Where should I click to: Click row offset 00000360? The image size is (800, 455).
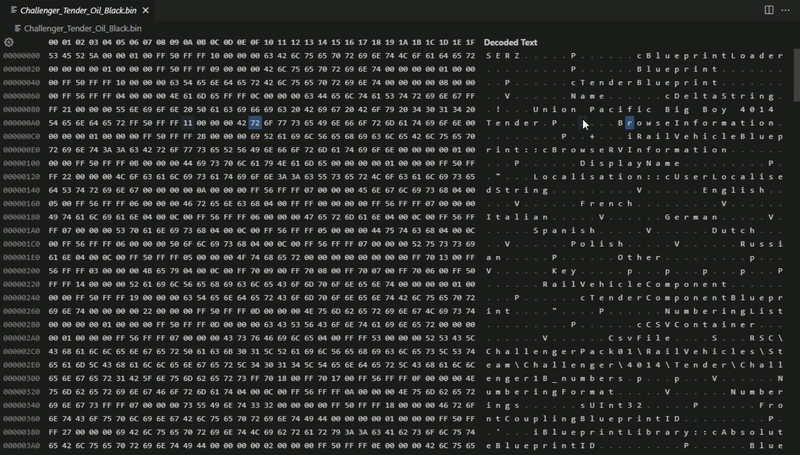21,419
